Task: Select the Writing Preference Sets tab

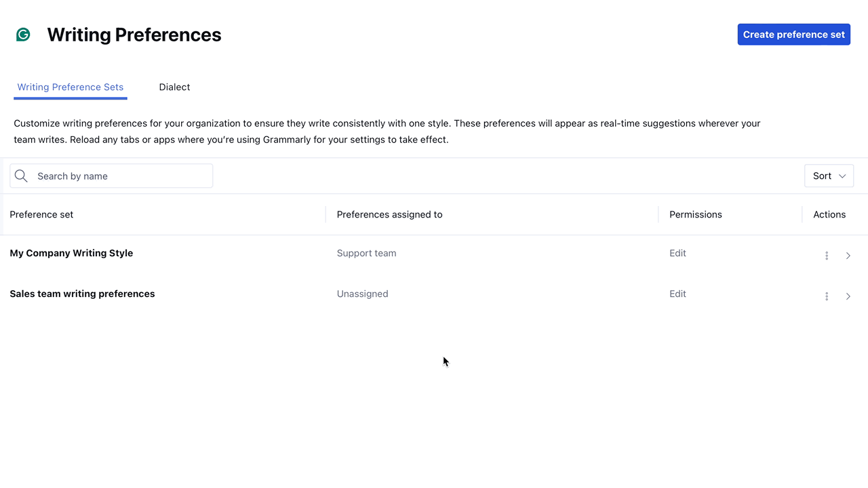Action: coord(71,87)
